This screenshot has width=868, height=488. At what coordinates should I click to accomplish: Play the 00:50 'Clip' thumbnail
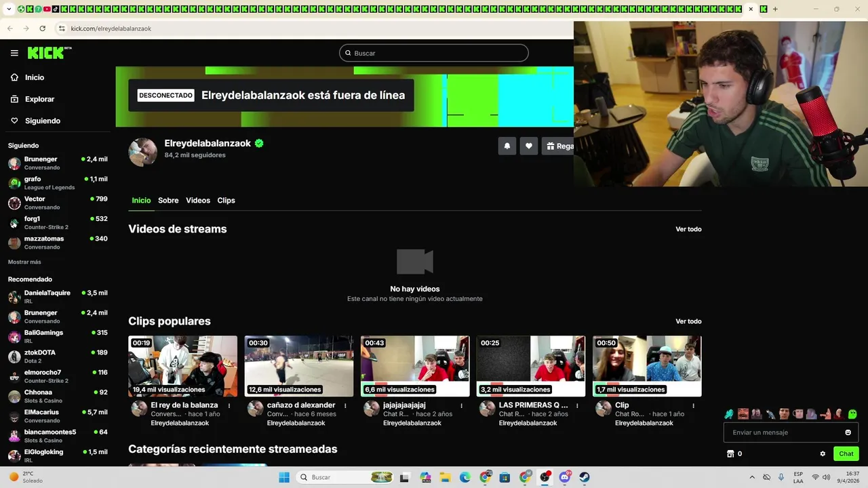click(x=647, y=366)
